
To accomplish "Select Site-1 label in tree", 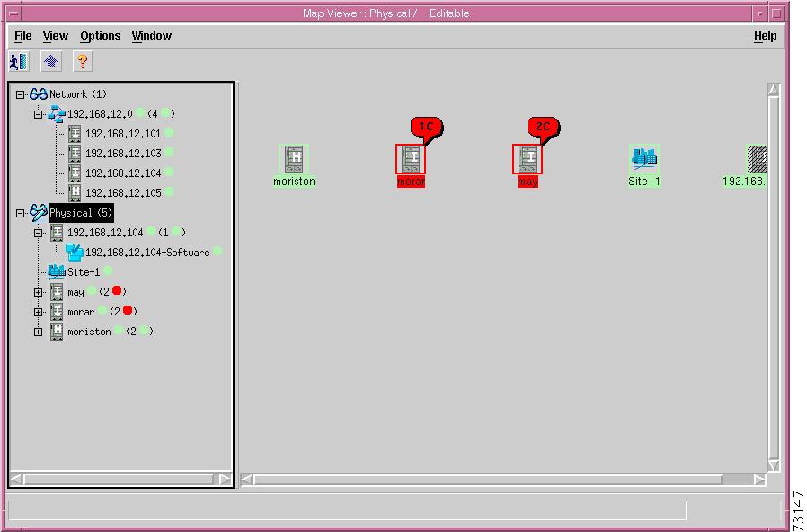I will (84, 272).
